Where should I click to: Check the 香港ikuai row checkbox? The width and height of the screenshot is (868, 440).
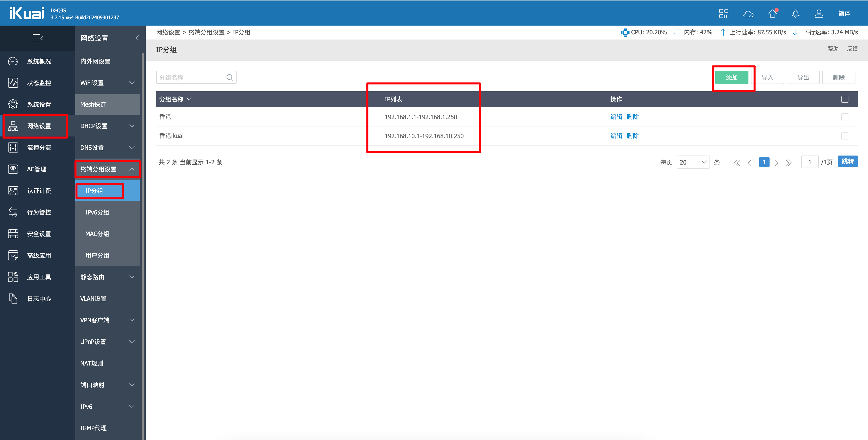844,136
